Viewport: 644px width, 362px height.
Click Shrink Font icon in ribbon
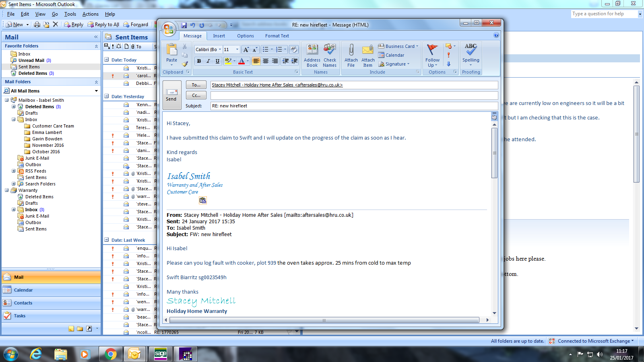tap(255, 49)
